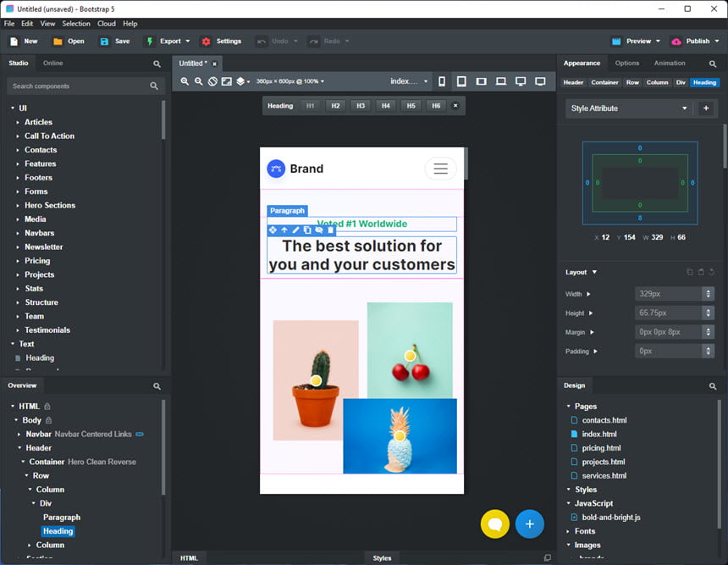Open the canvas size and zoom dropdown
This screenshot has width=728, height=565.
point(290,81)
